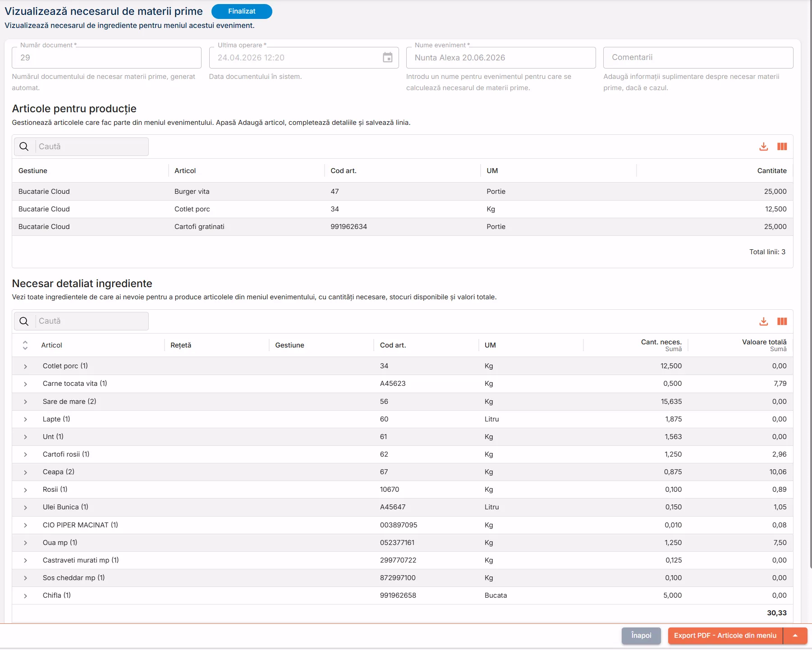Expand the Cotlet porc (1) ingredient row

click(25, 366)
